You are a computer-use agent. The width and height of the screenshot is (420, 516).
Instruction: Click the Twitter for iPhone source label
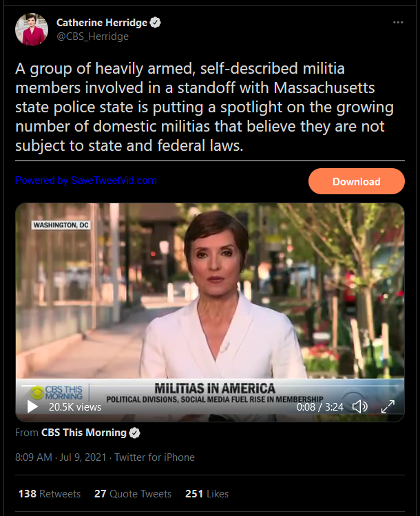pyautogui.click(x=155, y=457)
